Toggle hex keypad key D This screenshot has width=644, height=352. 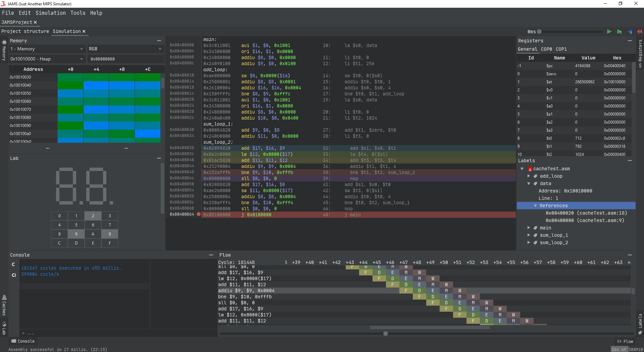coord(76,243)
